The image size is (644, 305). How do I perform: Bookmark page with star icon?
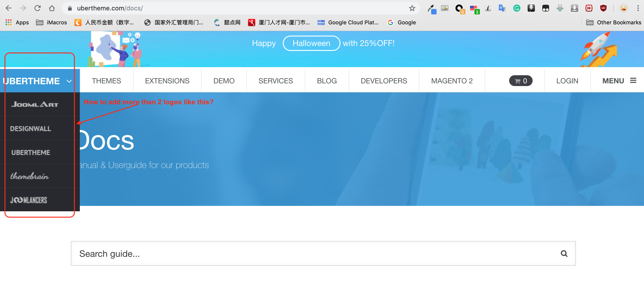point(412,8)
